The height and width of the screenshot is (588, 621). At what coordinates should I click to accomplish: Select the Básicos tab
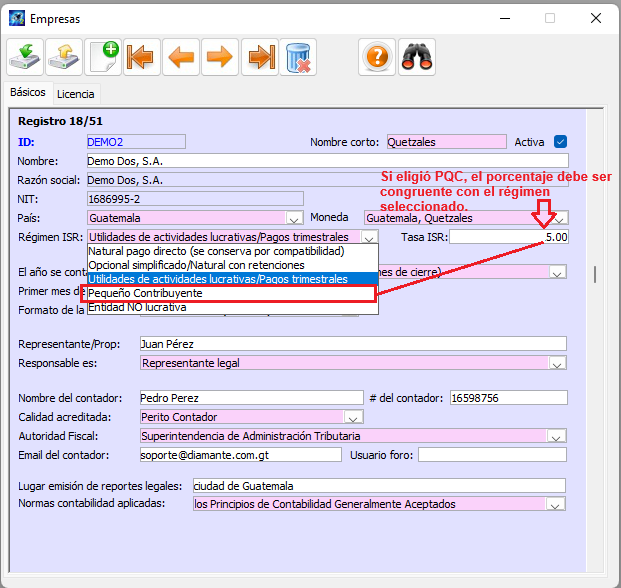click(x=28, y=93)
